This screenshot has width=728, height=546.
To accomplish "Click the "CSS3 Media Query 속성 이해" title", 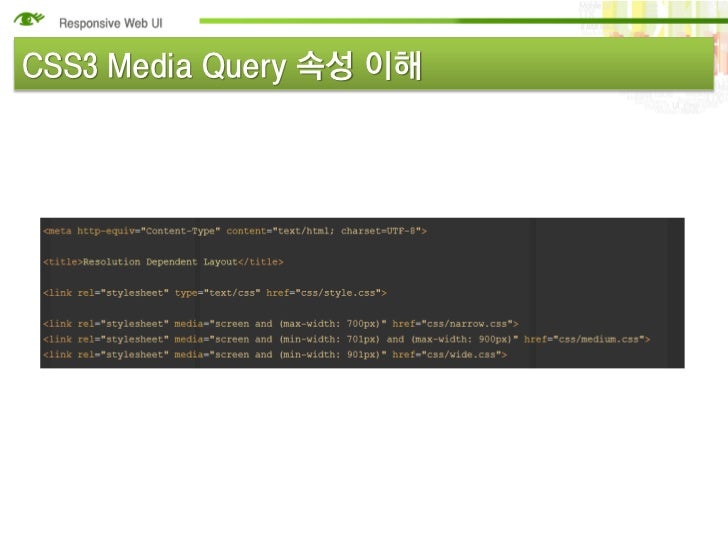I will (x=222, y=66).
